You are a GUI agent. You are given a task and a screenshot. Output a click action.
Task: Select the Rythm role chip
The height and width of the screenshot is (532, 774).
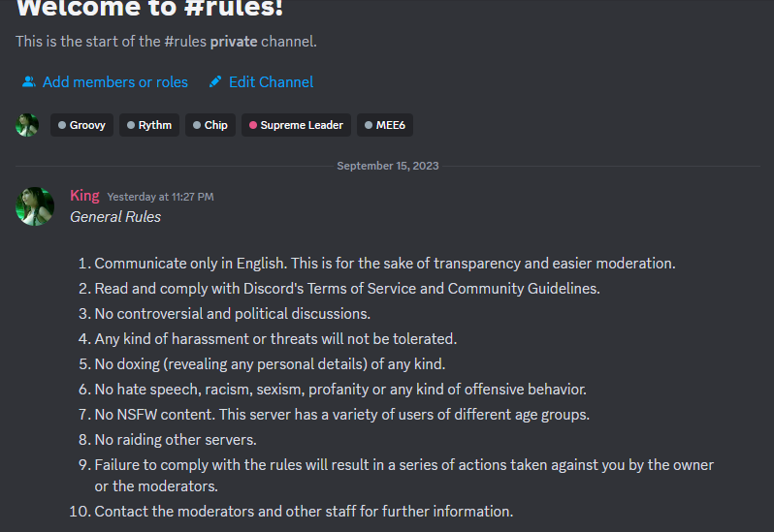149,125
